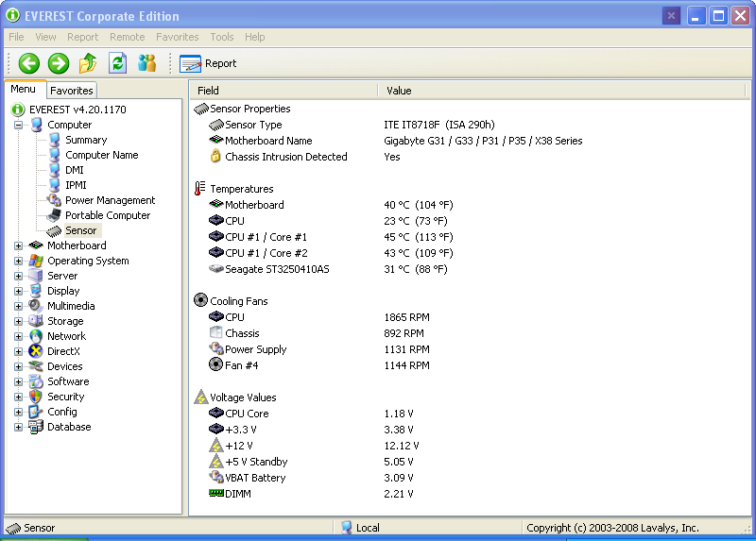Click the green Forward arrow icon
The width and height of the screenshot is (756, 541).
(x=59, y=63)
